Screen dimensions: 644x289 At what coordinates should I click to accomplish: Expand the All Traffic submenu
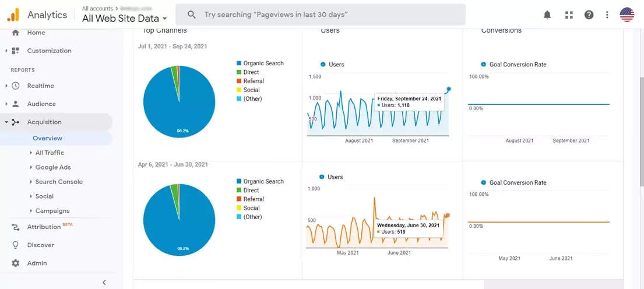[x=50, y=153]
